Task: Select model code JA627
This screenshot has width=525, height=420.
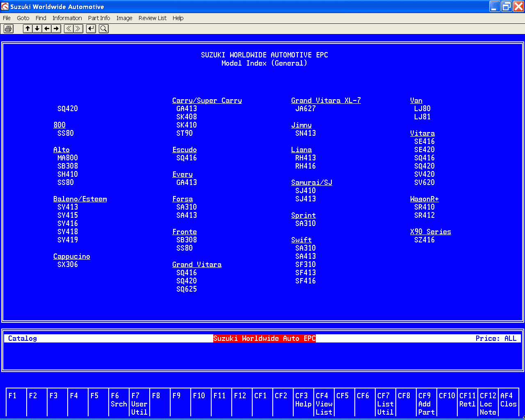Action: coord(306,109)
